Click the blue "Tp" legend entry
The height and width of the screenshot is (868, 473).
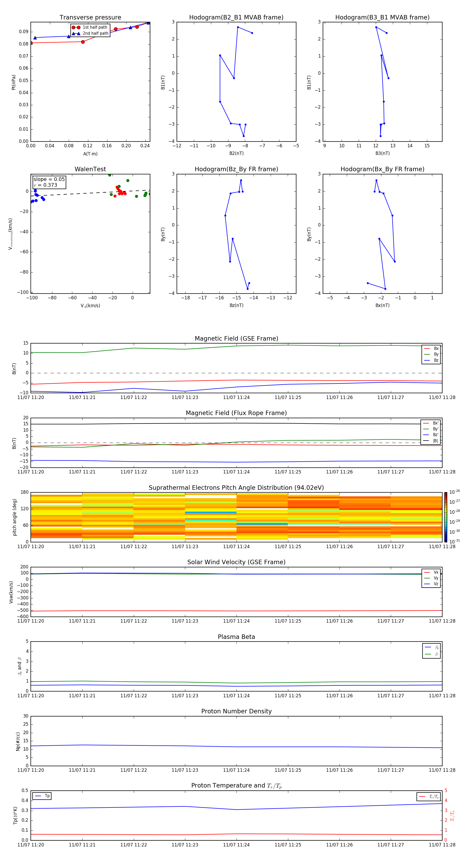pos(42,796)
